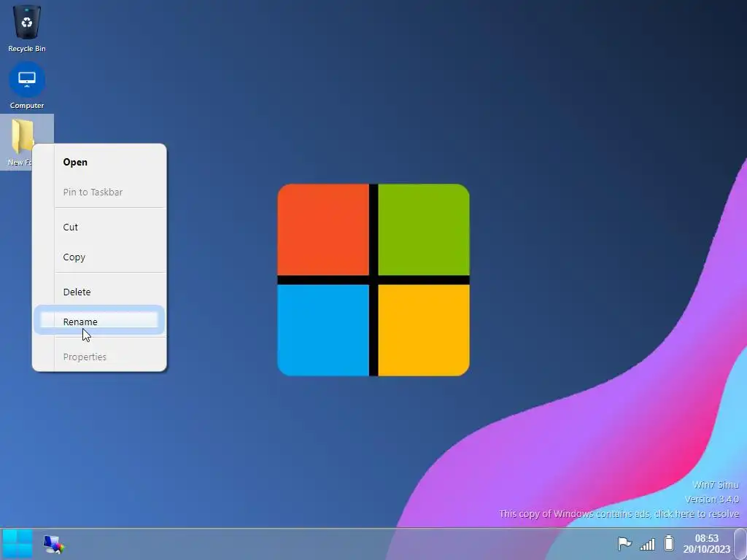The height and width of the screenshot is (560, 747).
Task: Open the clock showing 08:53
Action: point(706,543)
